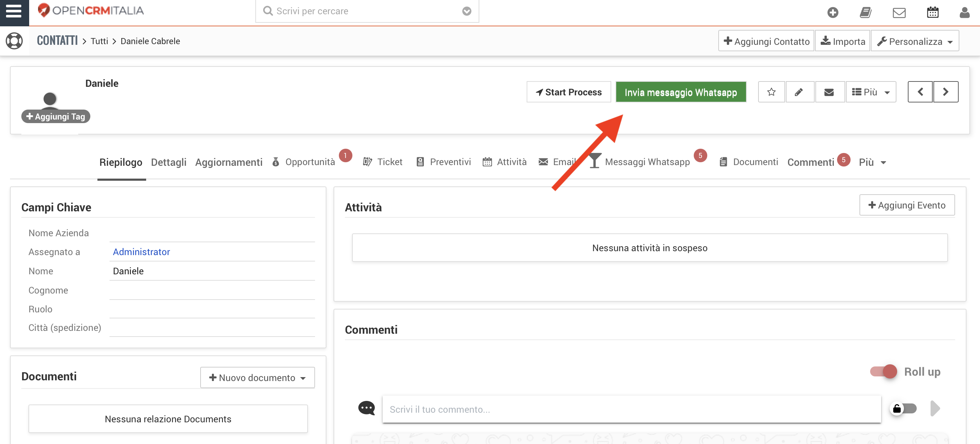Go to previous record arrow

click(920, 92)
